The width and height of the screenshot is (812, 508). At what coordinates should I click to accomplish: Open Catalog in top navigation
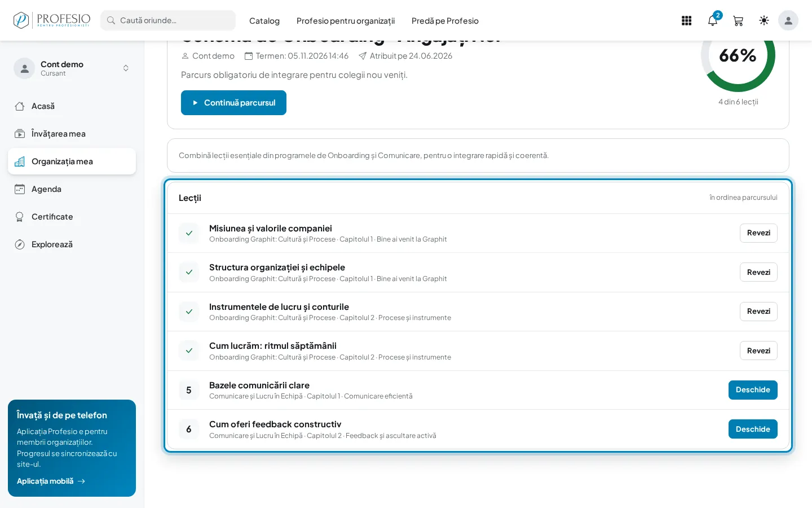pyautogui.click(x=264, y=21)
